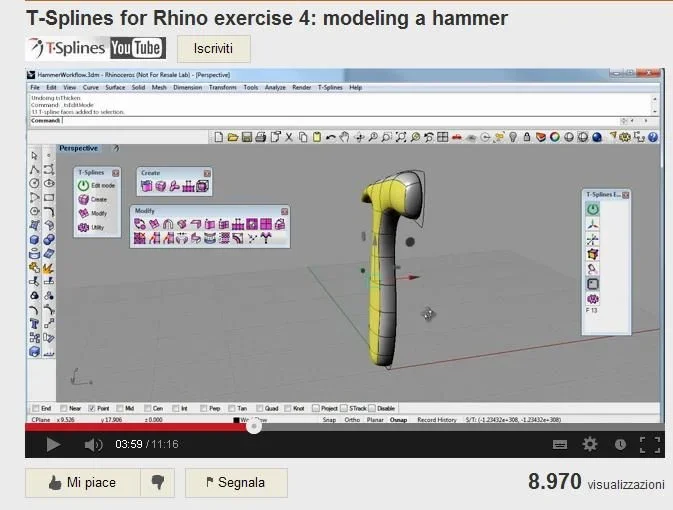Open the Transform menu
This screenshot has width=673, height=510.
tap(222, 88)
